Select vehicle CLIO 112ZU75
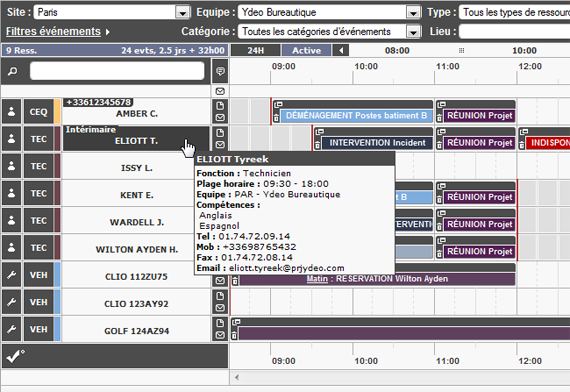This screenshot has width=570, height=392. click(137, 277)
